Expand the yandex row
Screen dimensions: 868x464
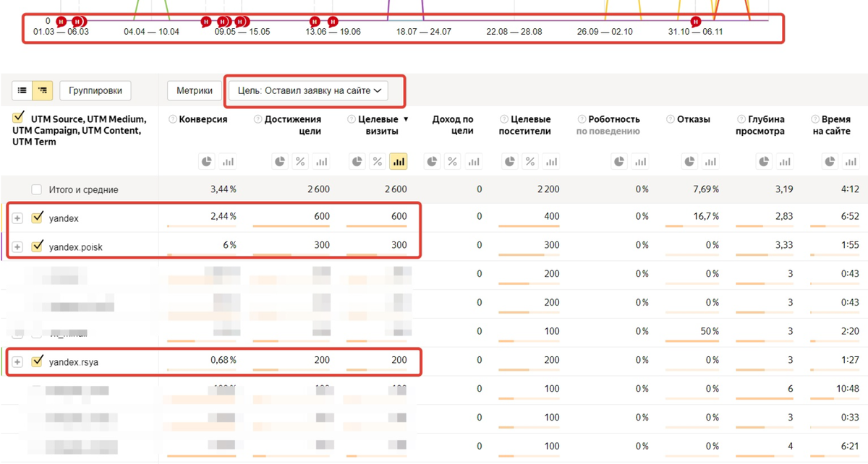[17, 218]
